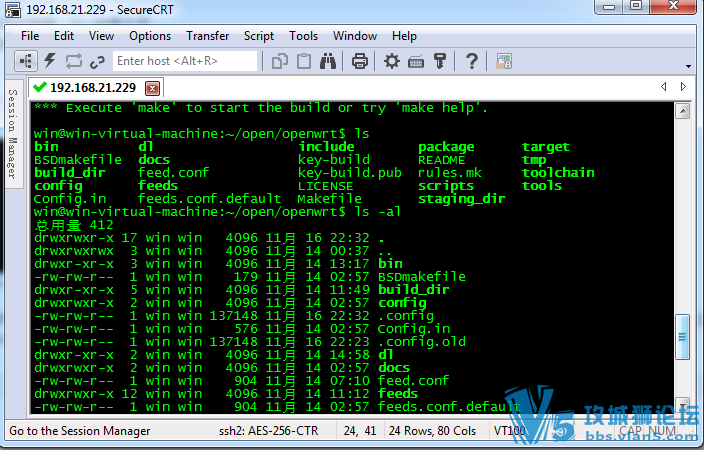Open the Tools menu

(303, 36)
